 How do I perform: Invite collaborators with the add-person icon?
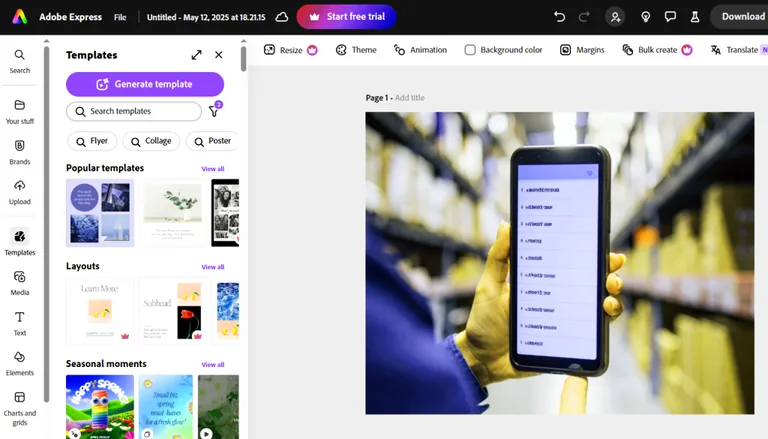615,17
